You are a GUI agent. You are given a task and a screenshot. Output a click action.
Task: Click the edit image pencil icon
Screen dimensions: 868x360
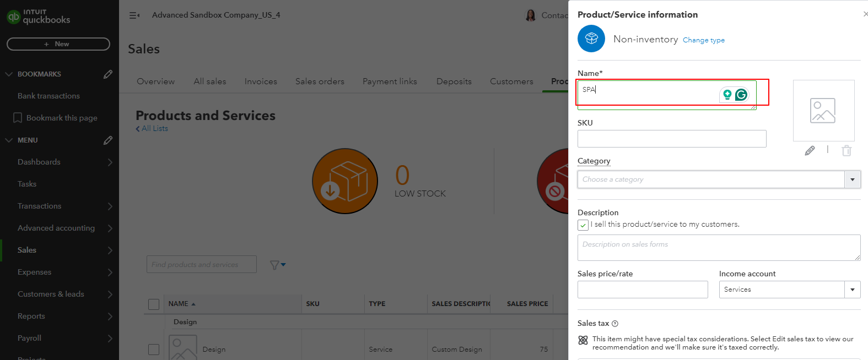point(810,150)
